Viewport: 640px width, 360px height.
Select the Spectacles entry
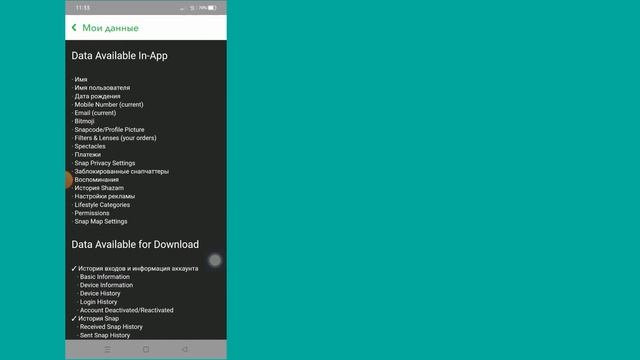[x=90, y=146]
